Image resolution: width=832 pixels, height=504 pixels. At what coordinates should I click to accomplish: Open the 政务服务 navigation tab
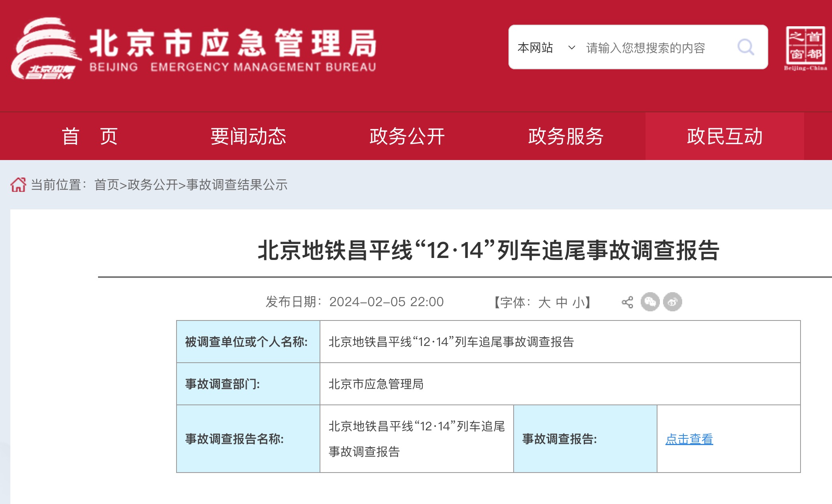click(x=566, y=137)
